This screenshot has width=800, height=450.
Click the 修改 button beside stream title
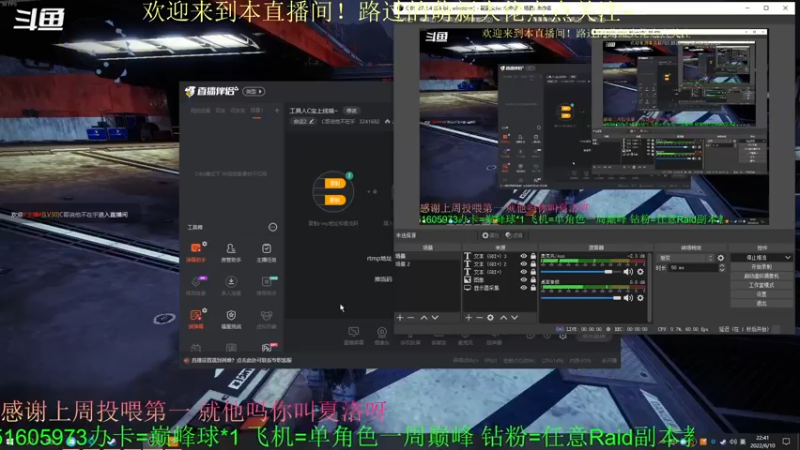(x=352, y=111)
